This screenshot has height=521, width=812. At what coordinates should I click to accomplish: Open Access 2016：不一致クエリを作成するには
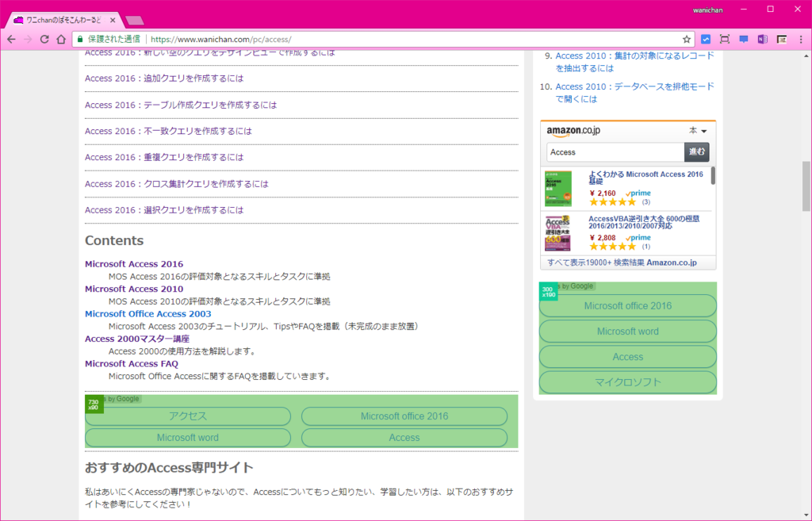pos(168,131)
